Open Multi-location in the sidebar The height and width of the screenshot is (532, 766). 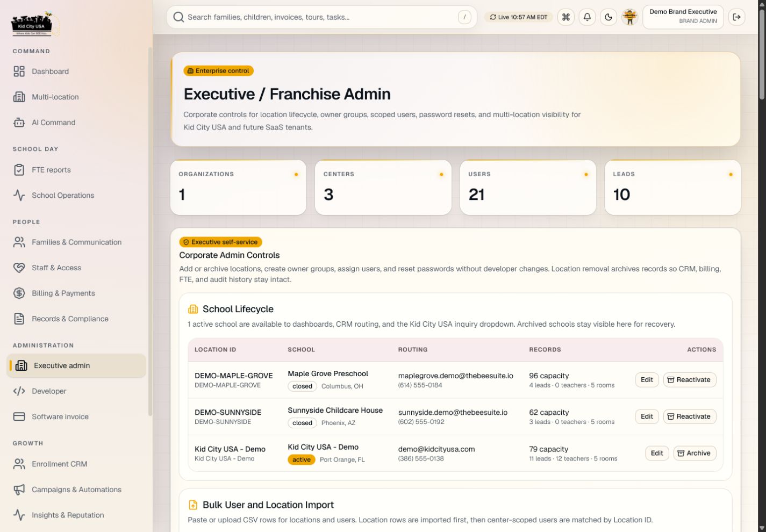pos(76,97)
